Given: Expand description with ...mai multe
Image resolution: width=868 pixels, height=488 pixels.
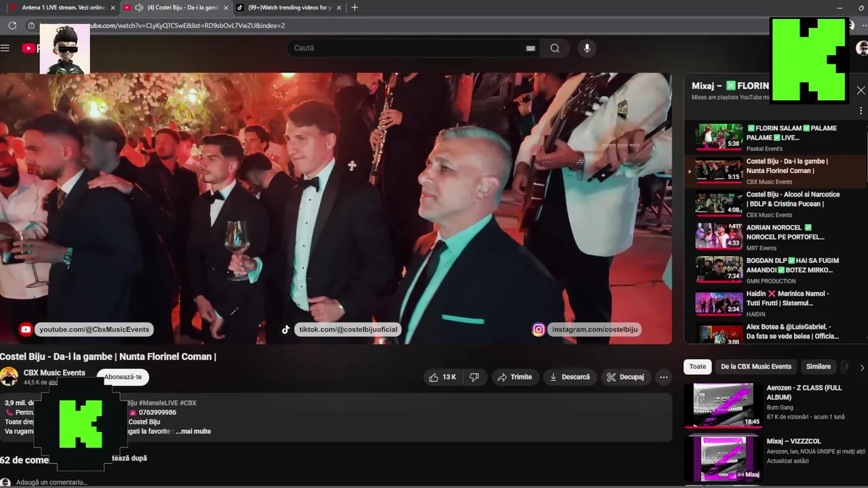Looking at the screenshot, I should coord(193,431).
